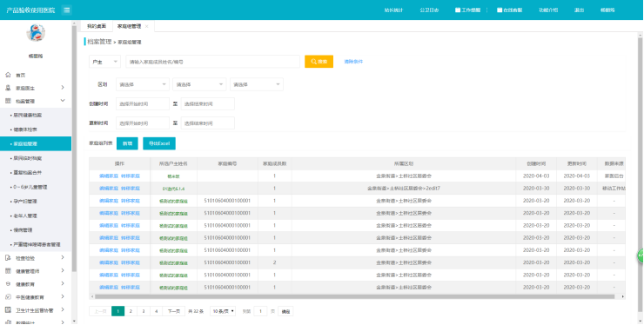
Task: Click 编辑家庭 in the 2020-04-03 row
Action: (x=109, y=176)
